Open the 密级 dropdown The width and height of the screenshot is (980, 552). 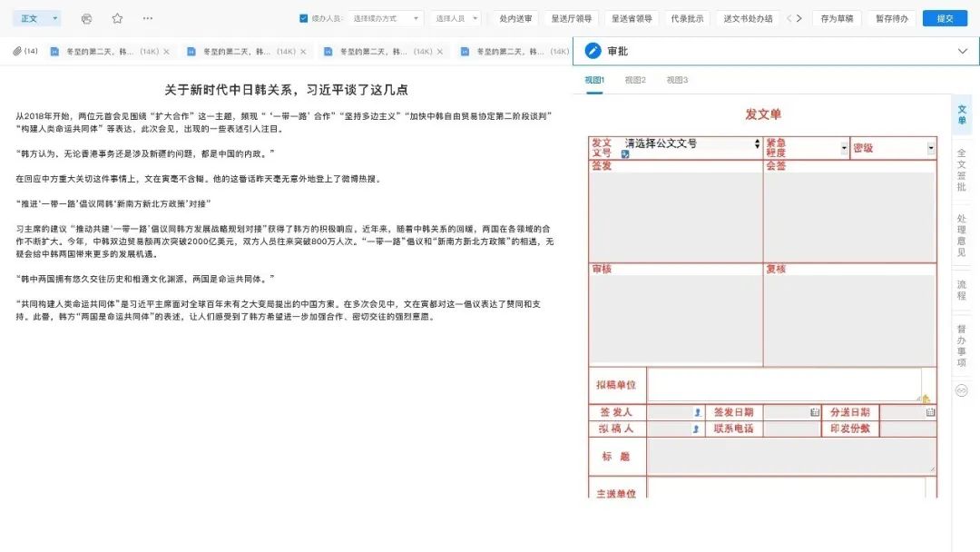tap(931, 148)
